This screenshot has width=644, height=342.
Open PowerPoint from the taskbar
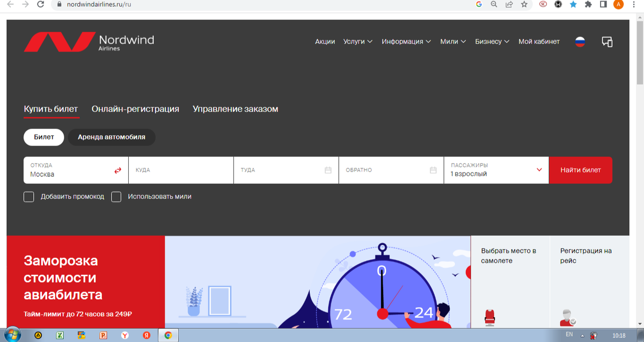103,335
